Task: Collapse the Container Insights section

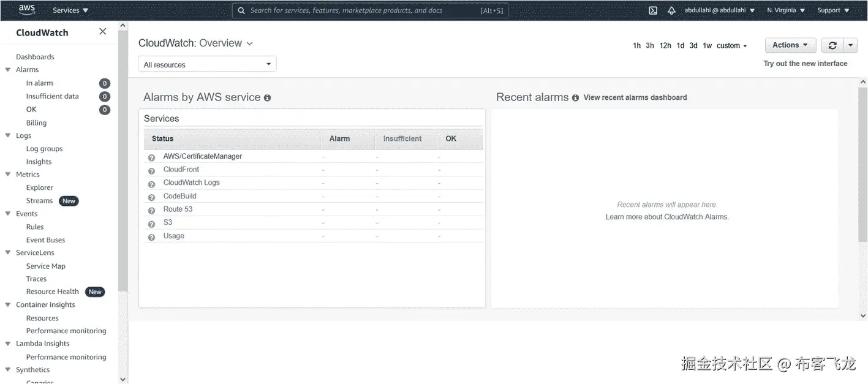Action: click(8, 304)
